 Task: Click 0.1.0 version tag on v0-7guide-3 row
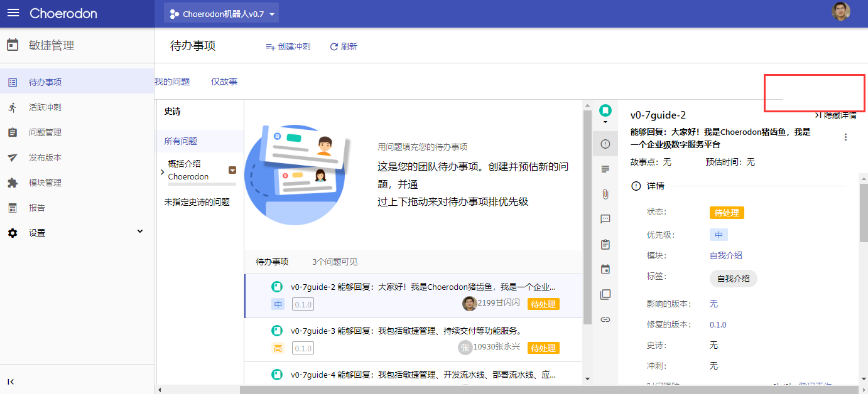pyautogui.click(x=303, y=348)
